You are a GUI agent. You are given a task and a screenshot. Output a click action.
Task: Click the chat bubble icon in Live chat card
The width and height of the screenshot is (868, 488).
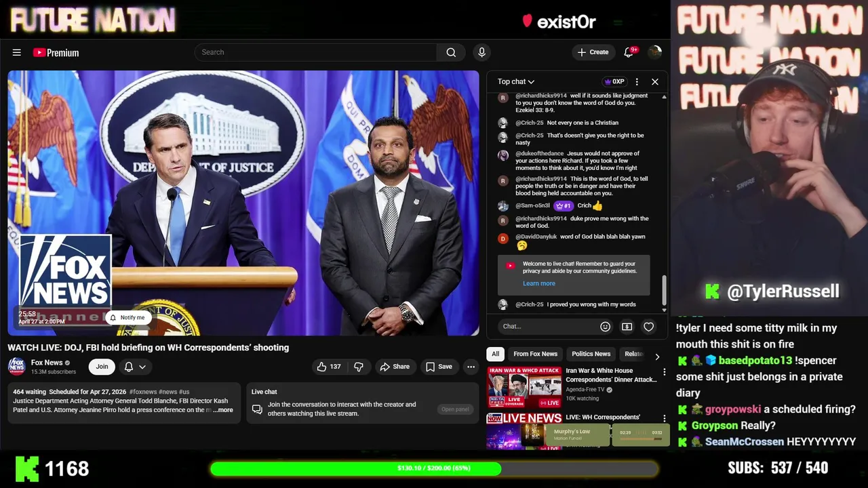(257, 409)
